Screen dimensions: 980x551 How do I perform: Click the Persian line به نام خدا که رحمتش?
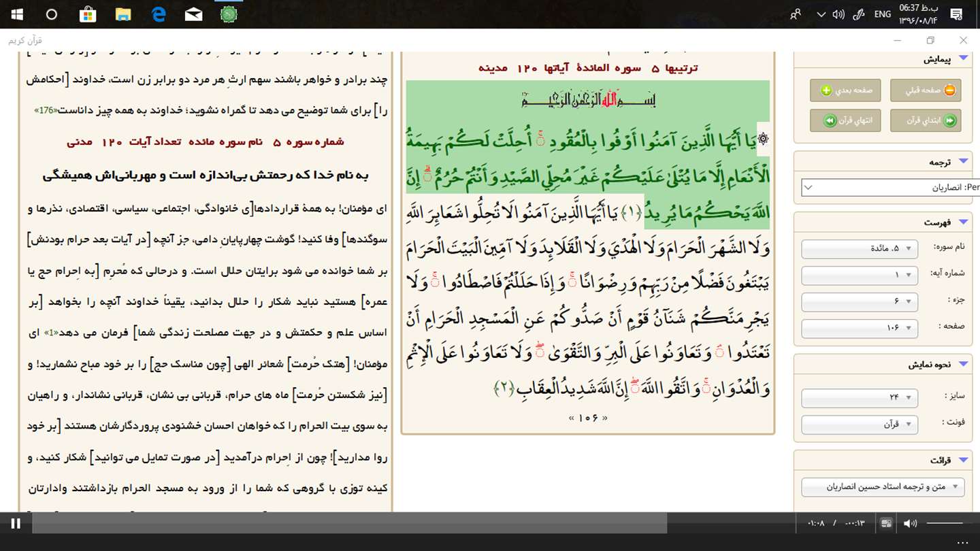point(206,176)
